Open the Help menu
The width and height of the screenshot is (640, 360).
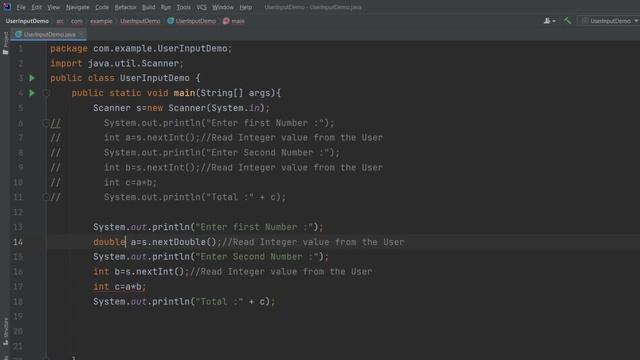pyautogui.click(x=245, y=7)
